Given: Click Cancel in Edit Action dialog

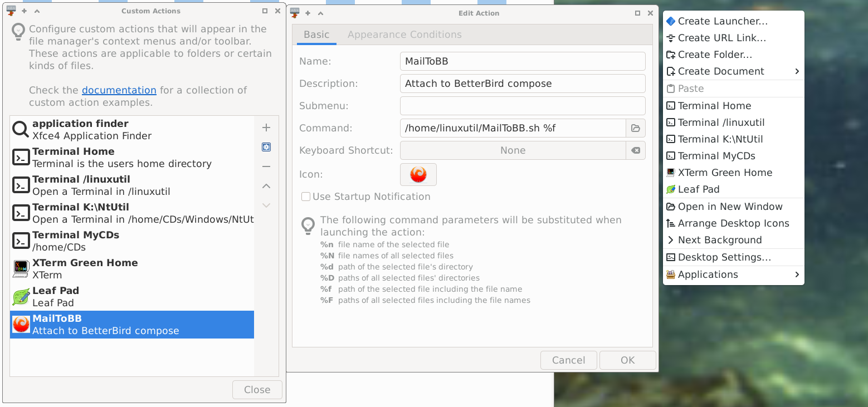Looking at the screenshot, I should tap(568, 360).
